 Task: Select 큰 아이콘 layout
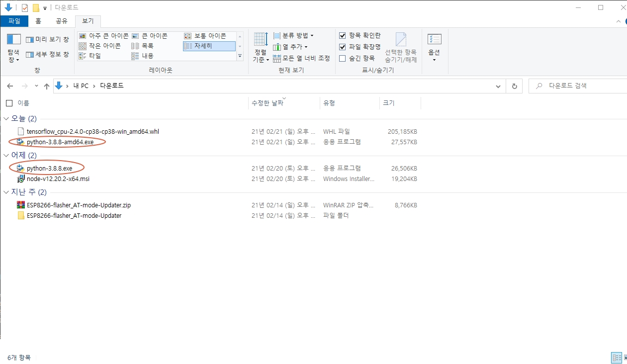(x=150, y=36)
